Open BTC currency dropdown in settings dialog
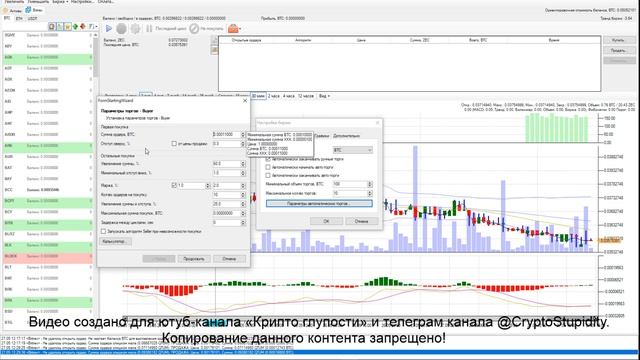640x360 pixels. click(x=353, y=150)
